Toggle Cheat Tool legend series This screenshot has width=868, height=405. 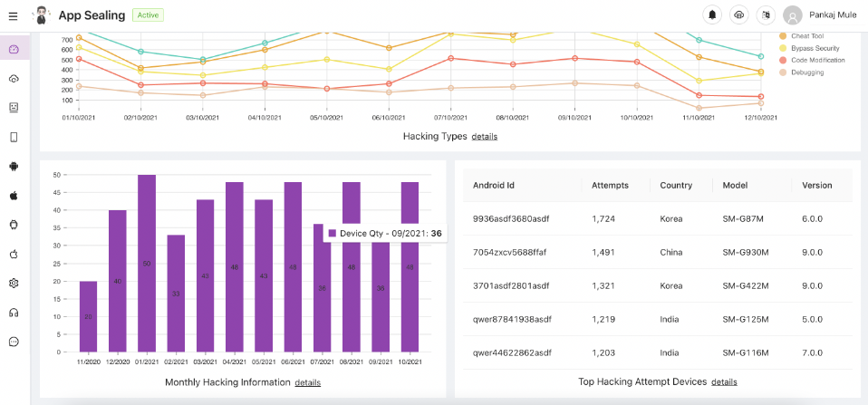tap(806, 36)
